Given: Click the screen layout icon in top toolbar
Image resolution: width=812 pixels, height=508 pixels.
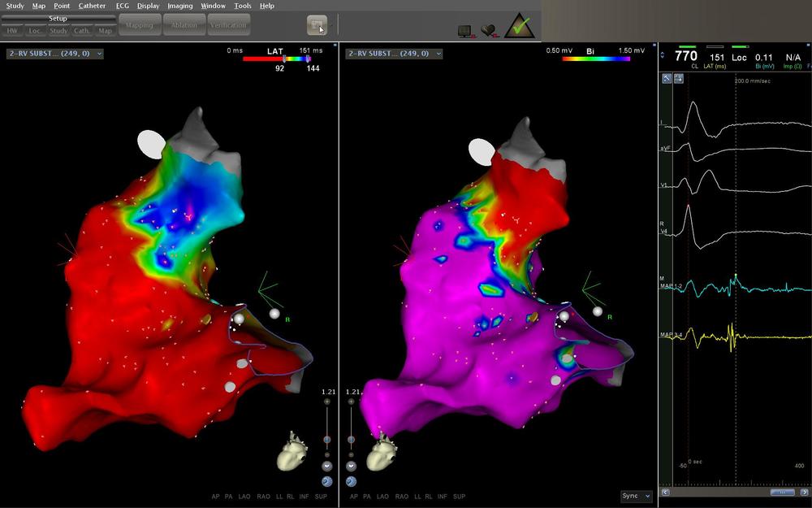Looking at the screenshot, I should point(317,25).
